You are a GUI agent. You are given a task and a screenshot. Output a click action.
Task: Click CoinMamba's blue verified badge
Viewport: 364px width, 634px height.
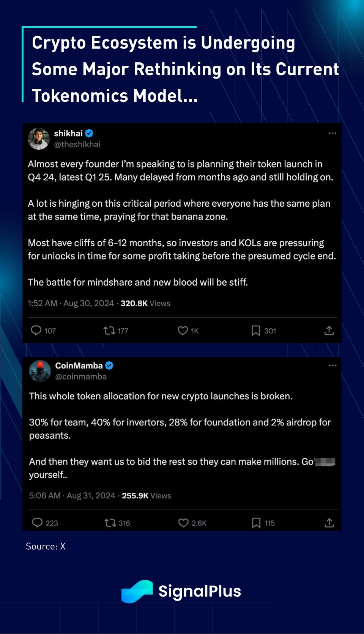click(109, 365)
